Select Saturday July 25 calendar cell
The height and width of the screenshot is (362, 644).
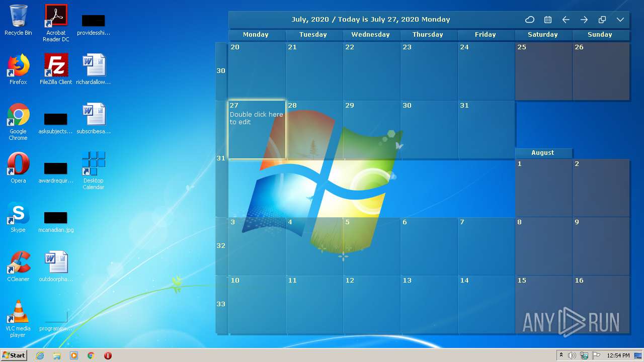click(543, 71)
